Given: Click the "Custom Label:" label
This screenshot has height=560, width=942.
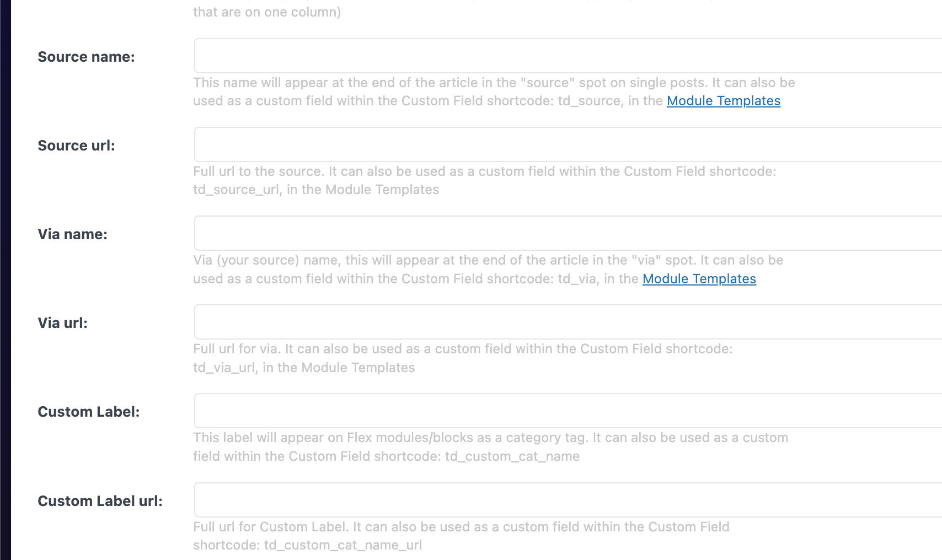Looking at the screenshot, I should pyautogui.click(x=88, y=412).
